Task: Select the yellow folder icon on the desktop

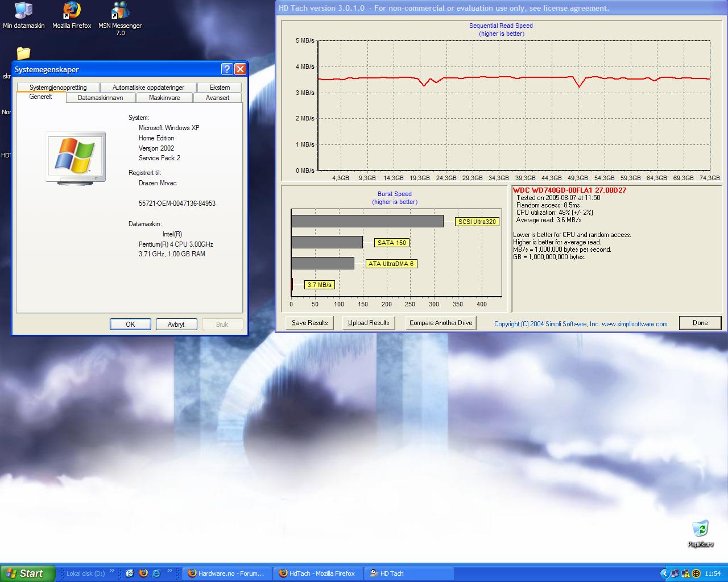Action: (23, 53)
